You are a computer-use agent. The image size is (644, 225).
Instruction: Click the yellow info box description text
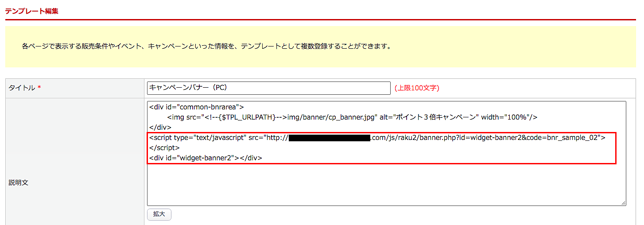[206, 46]
